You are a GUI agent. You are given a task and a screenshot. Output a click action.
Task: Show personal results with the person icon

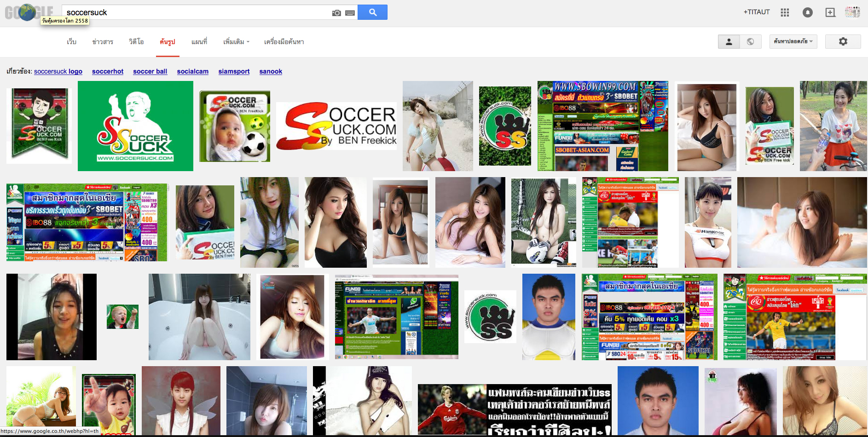729,41
